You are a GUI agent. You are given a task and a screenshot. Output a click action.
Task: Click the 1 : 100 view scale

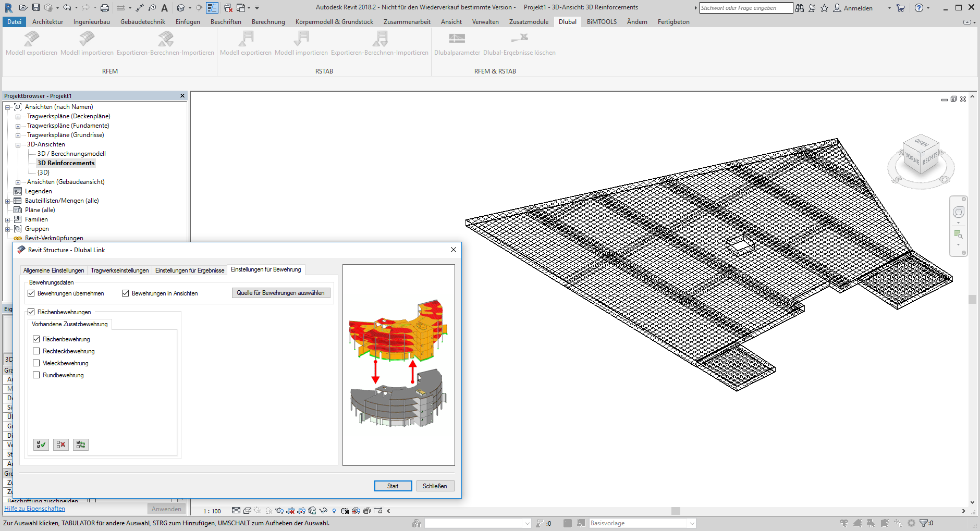(x=212, y=511)
